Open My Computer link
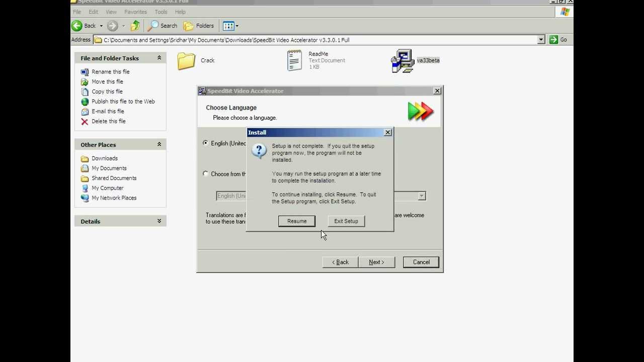 coord(107,188)
